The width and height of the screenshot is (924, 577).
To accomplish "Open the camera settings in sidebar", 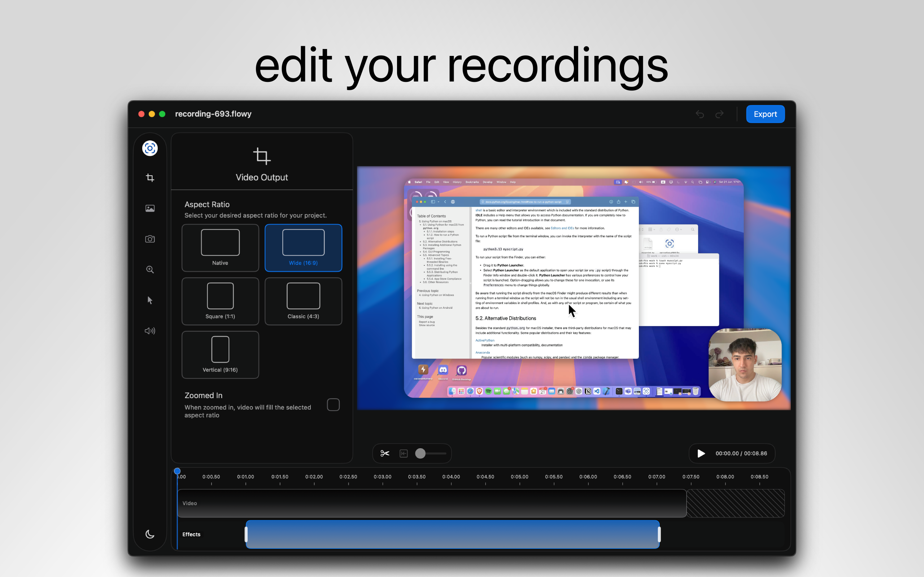I will [150, 239].
